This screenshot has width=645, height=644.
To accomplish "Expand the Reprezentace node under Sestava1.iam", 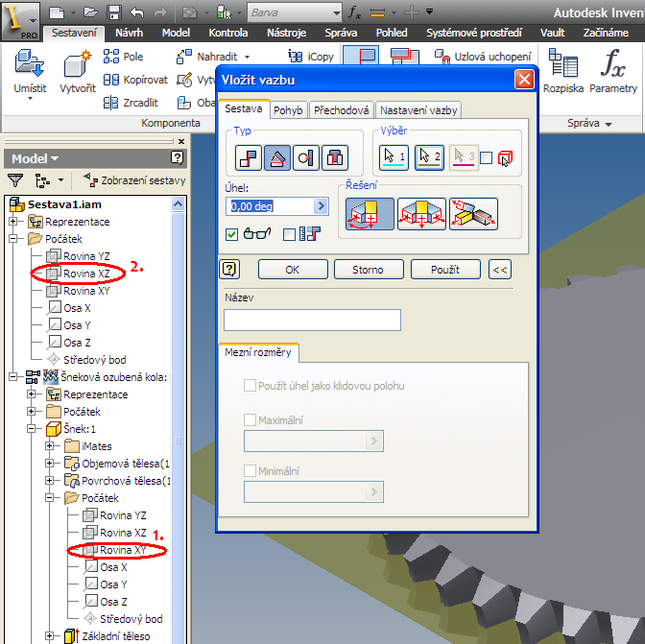I will pyautogui.click(x=13, y=222).
